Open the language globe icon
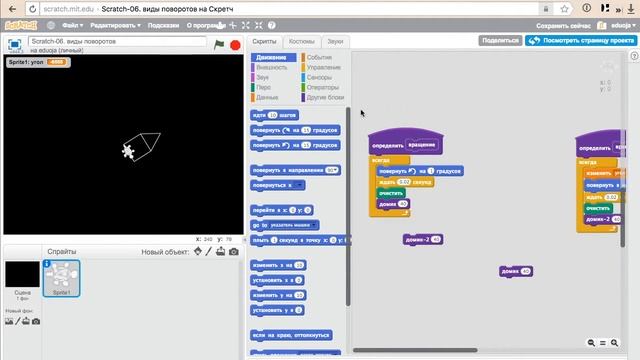640x360 pixels. pos(51,25)
